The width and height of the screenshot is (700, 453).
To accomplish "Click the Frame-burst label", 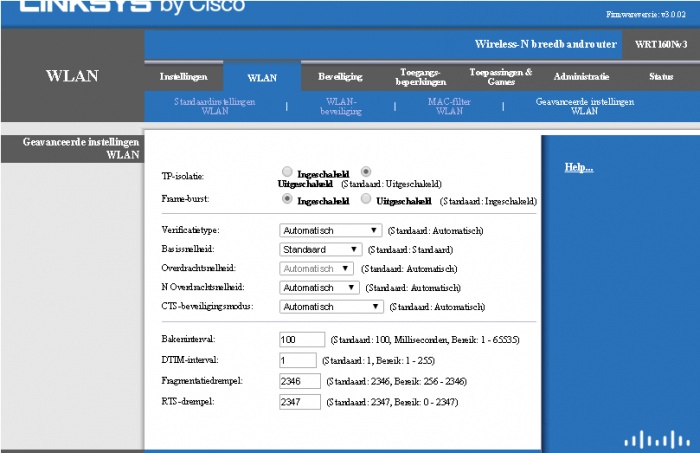I will [185, 199].
